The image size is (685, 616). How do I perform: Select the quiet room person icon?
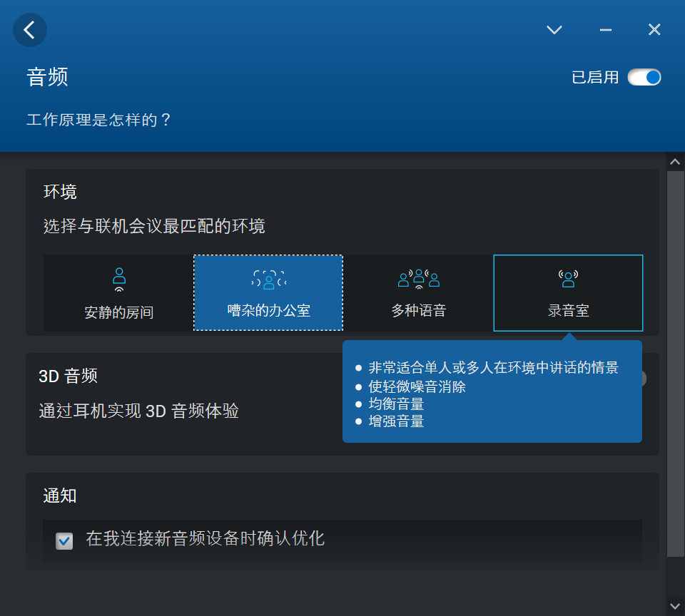coord(119,279)
